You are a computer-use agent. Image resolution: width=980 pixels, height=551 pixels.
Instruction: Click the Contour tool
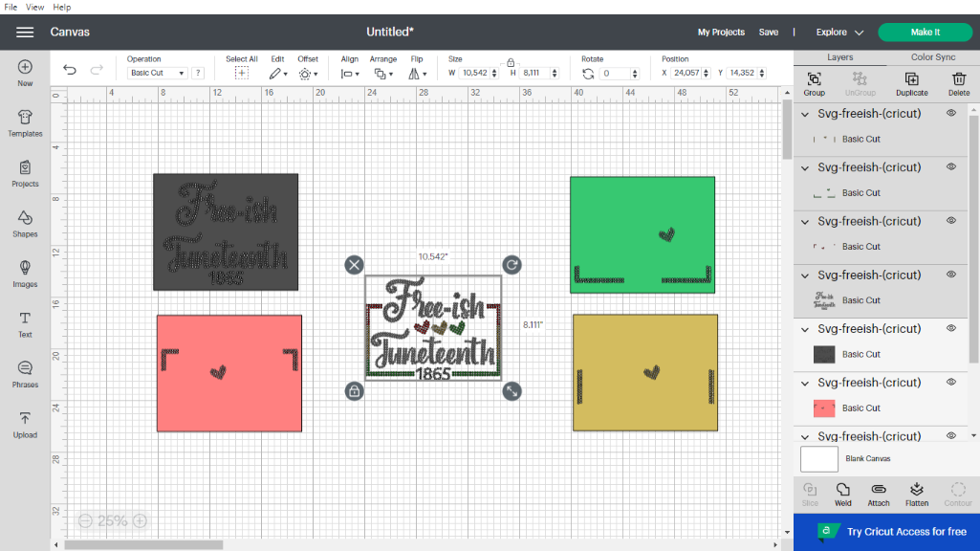pos(957,495)
